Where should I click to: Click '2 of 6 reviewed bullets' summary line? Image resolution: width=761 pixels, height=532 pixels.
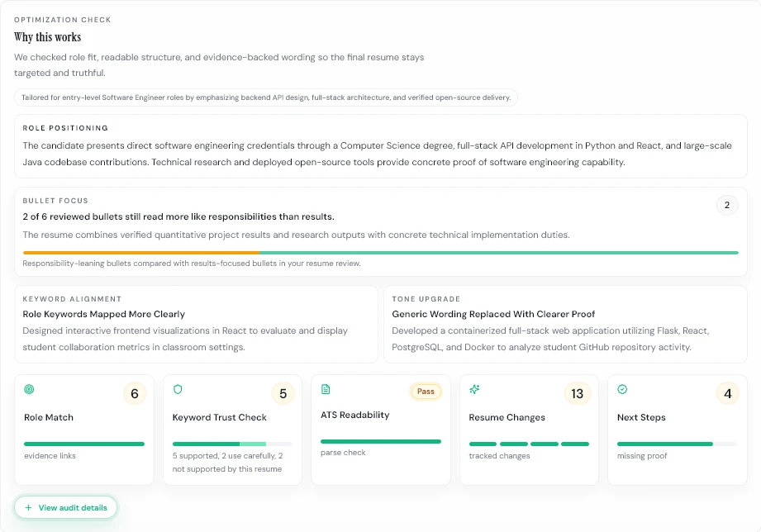tap(178, 216)
